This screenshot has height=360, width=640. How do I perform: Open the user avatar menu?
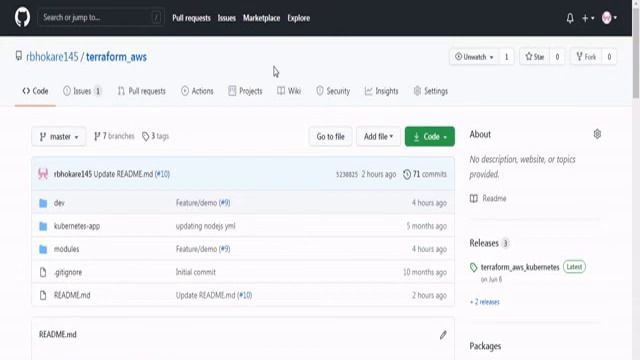609,18
